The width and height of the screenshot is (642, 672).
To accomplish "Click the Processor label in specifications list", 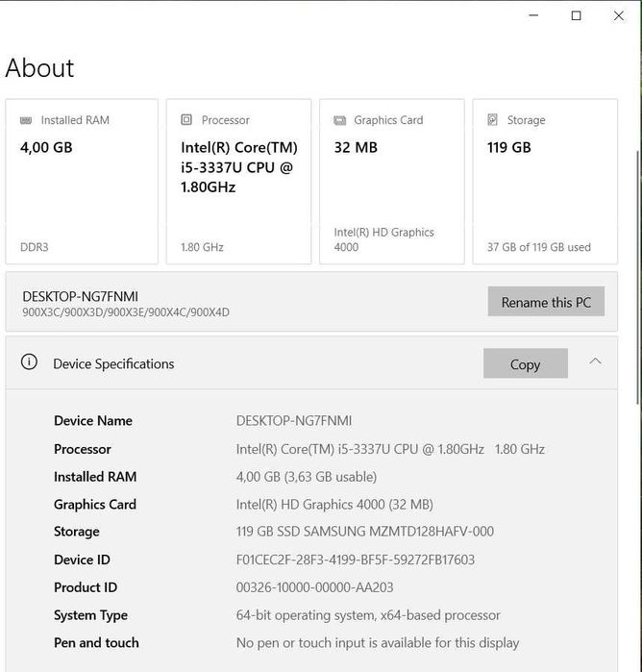I will click(x=83, y=449).
